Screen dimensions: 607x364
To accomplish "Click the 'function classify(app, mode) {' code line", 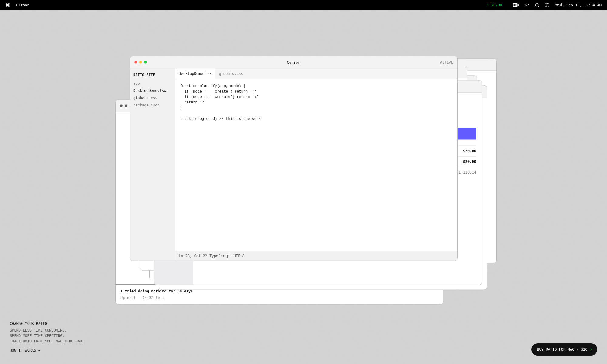I will coord(213,86).
